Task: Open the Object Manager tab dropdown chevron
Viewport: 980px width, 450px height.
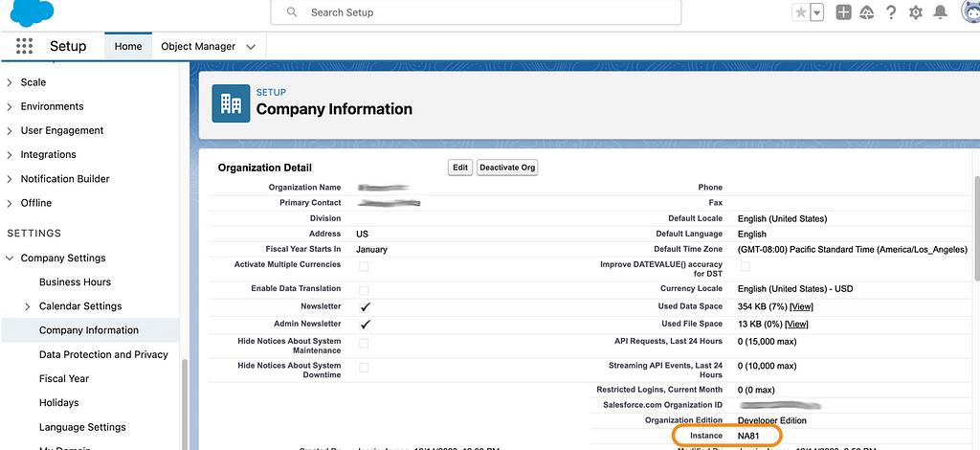Action: coord(251,46)
